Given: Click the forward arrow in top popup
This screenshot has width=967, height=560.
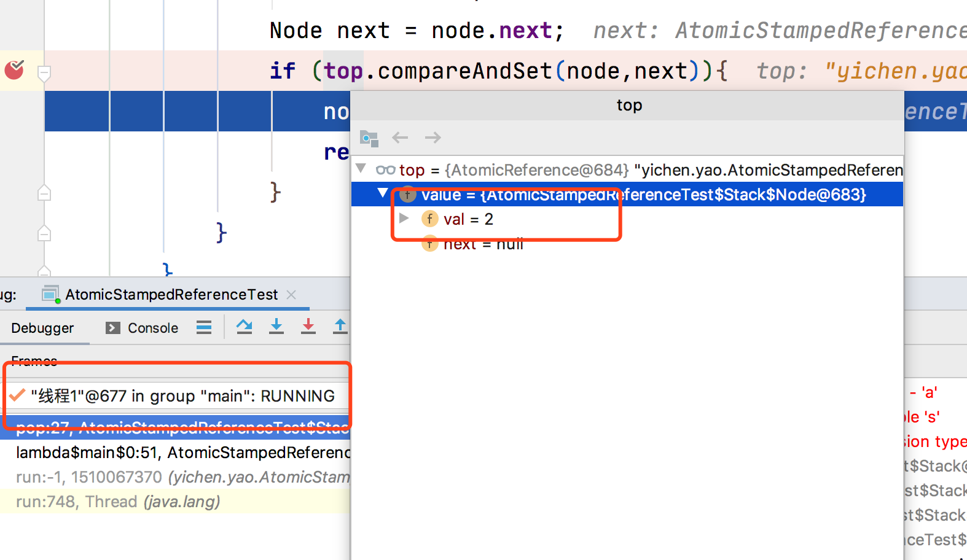Looking at the screenshot, I should pos(433,138).
